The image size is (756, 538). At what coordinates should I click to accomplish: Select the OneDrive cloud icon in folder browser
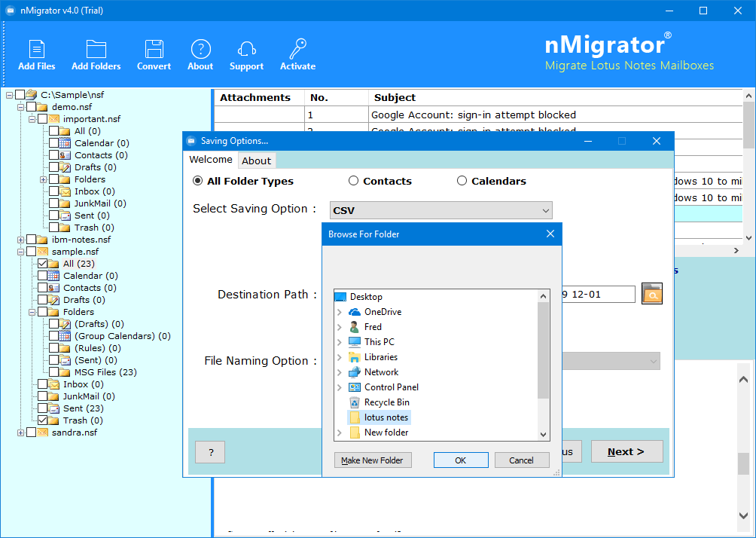coord(355,312)
